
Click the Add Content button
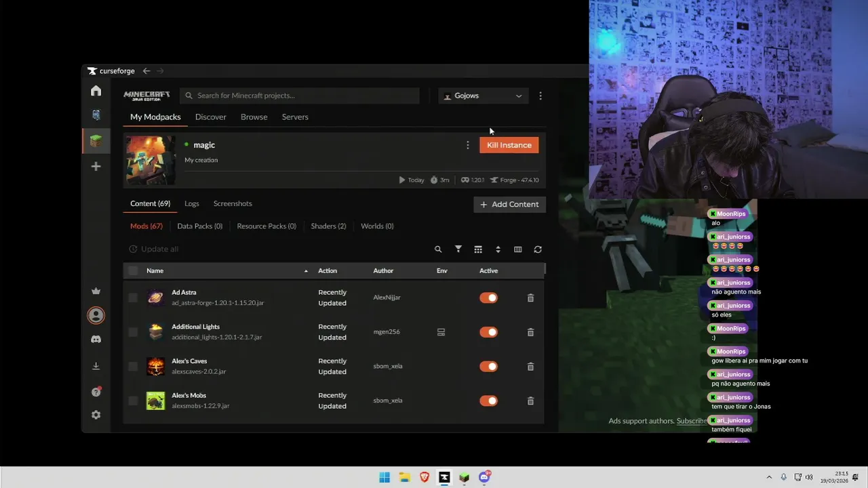coord(510,204)
